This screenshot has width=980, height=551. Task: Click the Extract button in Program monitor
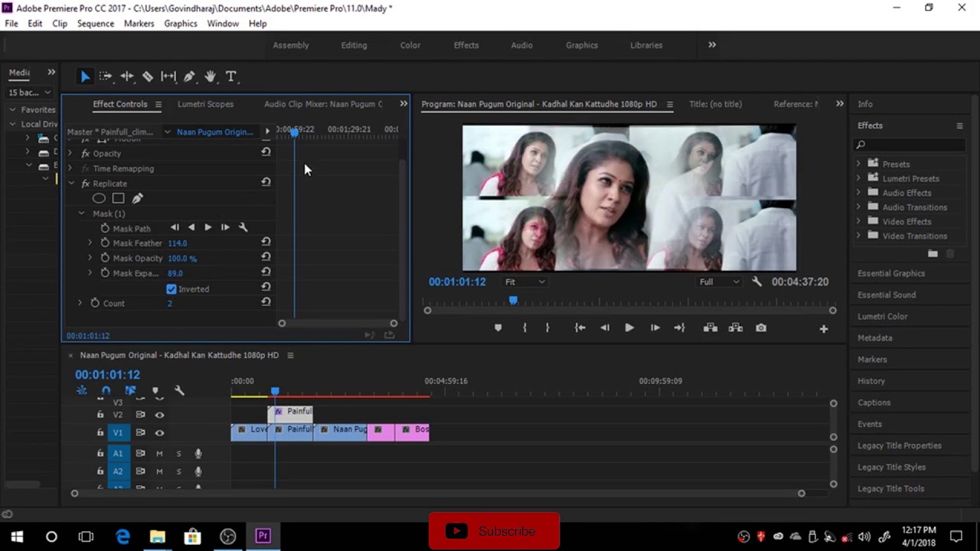click(736, 328)
